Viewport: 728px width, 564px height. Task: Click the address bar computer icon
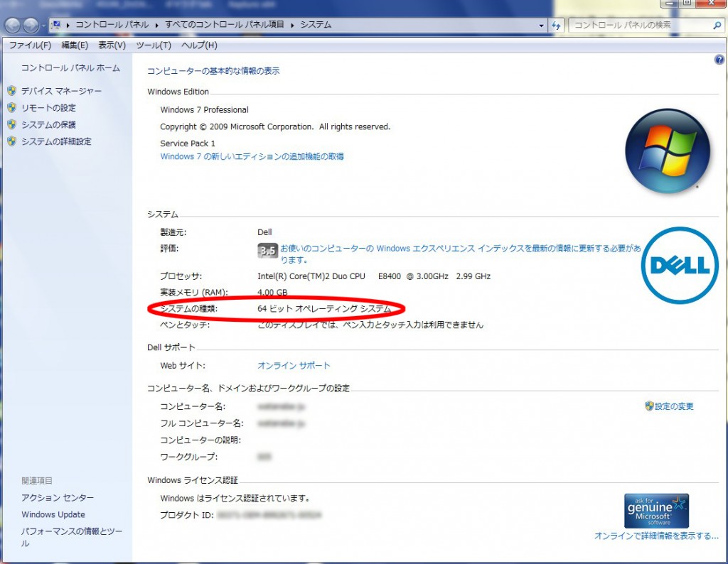point(55,25)
